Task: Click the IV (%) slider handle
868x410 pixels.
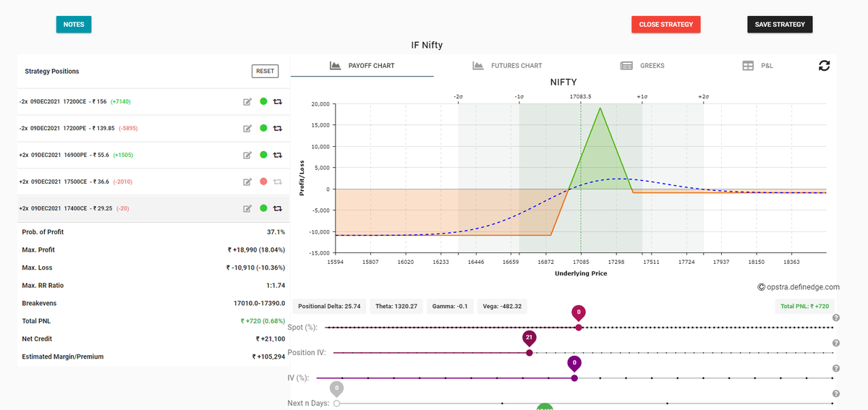Action: [x=574, y=377]
